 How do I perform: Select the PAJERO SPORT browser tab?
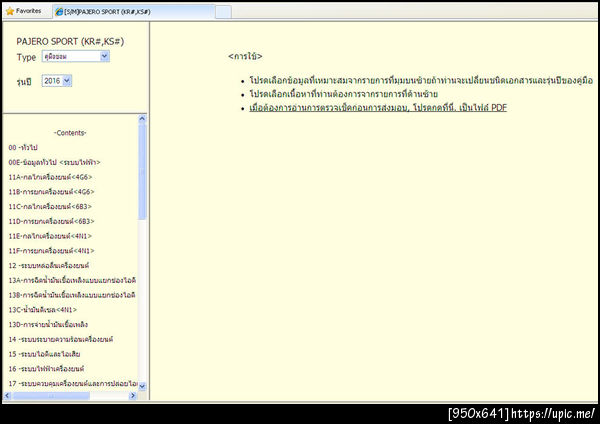134,12
